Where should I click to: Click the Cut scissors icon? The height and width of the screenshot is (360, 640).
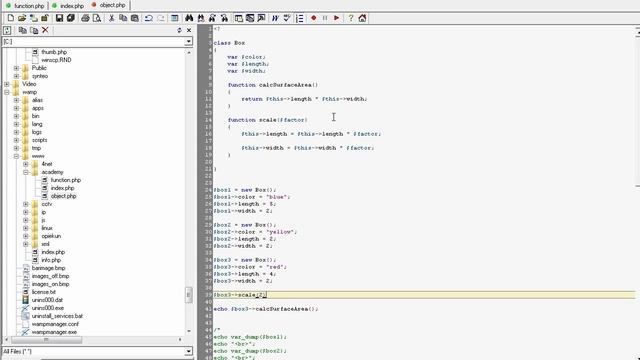(x=111, y=18)
